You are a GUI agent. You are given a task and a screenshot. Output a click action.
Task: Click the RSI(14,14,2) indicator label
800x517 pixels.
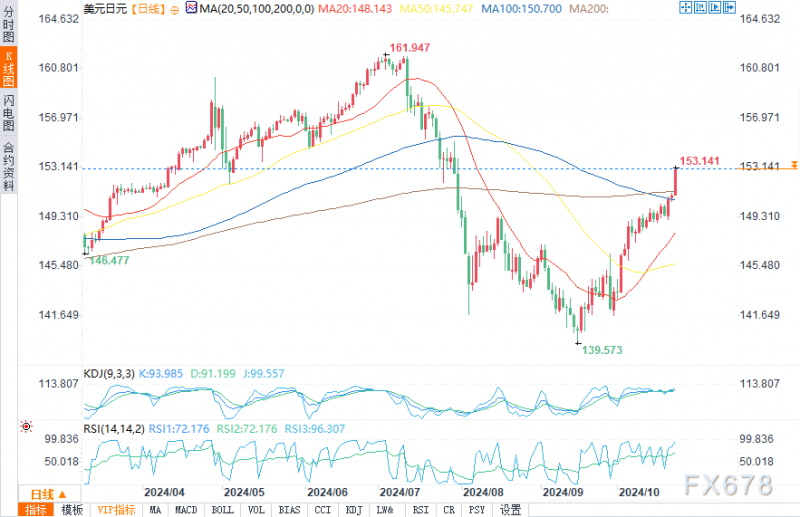pos(114,429)
